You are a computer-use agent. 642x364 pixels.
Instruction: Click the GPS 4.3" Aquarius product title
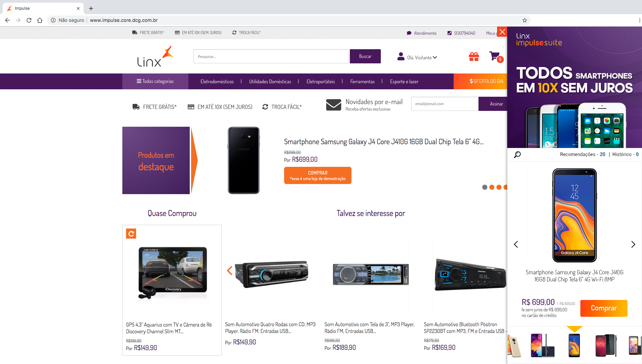pyautogui.click(x=169, y=328)
